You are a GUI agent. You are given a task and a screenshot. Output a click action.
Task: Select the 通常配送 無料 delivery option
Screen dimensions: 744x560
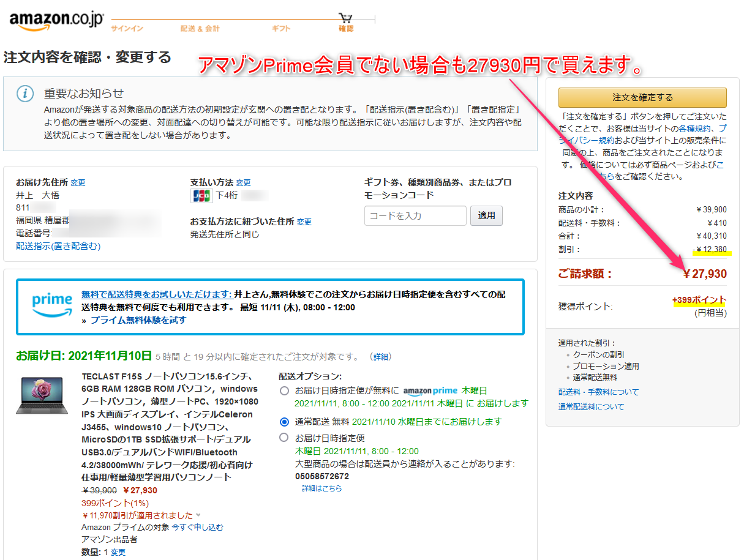(284, 422)
